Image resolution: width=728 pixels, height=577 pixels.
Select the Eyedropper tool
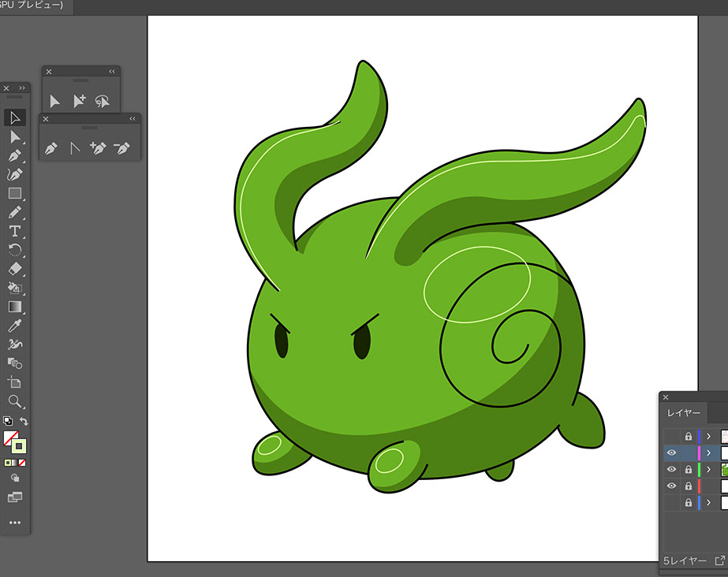click(x=15, y=326)
